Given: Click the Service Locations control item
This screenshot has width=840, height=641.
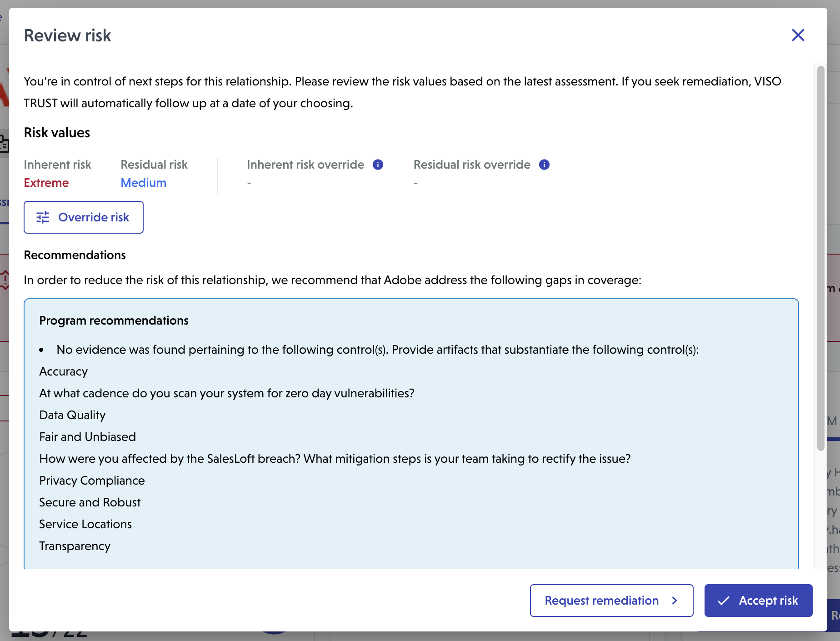Looking at the screenshot, I should click(85, 524).
